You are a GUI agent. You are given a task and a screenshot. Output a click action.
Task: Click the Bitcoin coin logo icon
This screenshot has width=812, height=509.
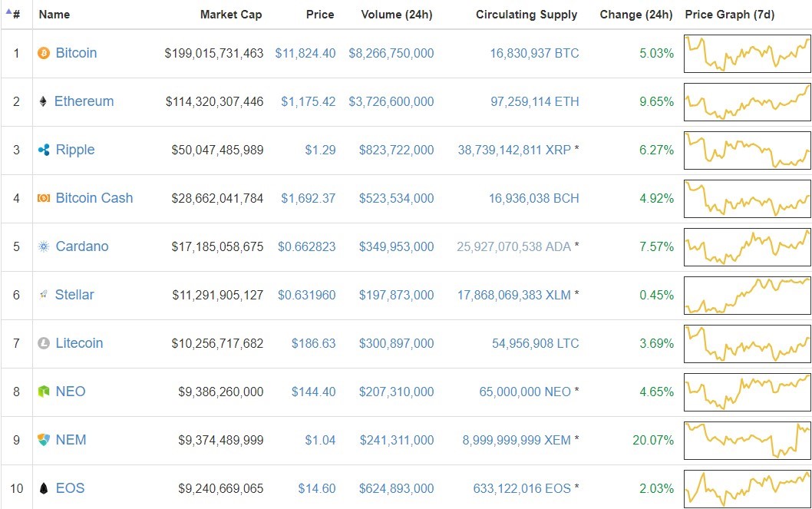(44, 53)
